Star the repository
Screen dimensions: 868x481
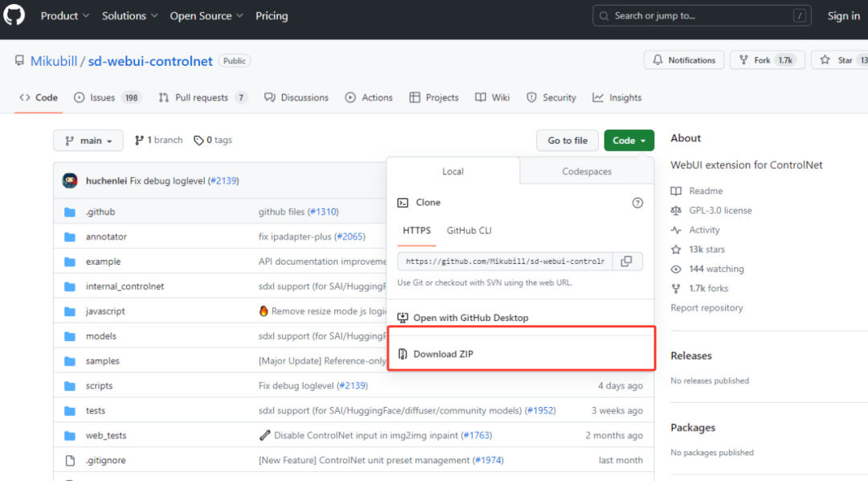841,60
